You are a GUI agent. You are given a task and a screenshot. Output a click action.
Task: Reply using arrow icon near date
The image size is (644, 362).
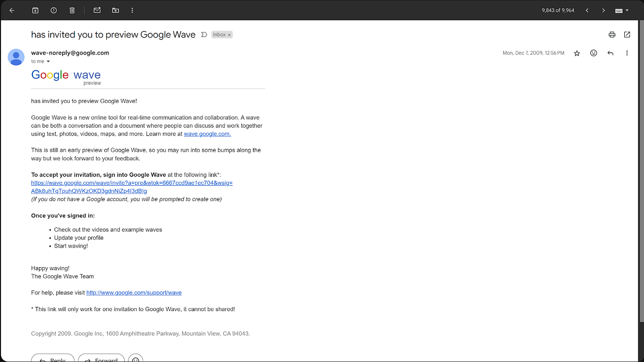610,53
